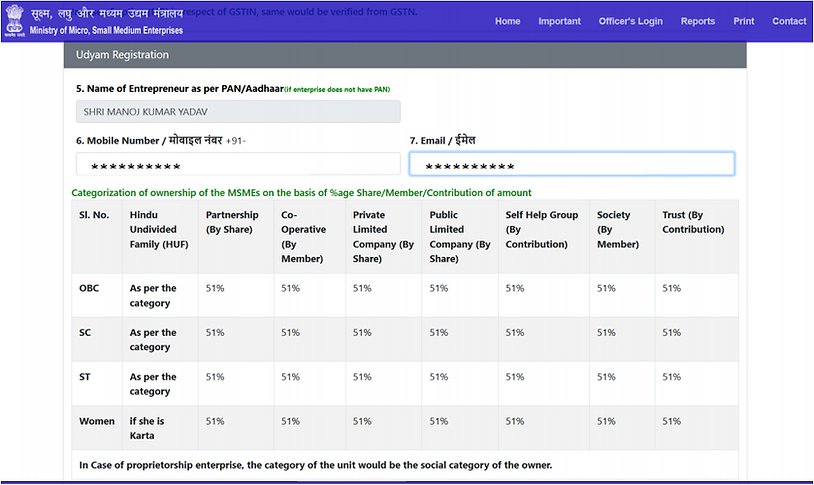
Task: Open the Contact page link
Action: pos(789,21)
